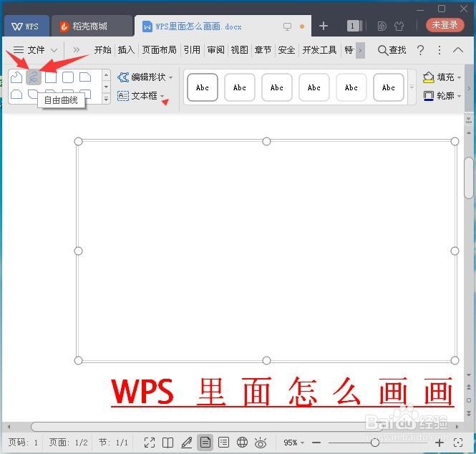Open the 页面布局 tab
Image resolution: width=476 pixels, height=454 pixels.
pos(159,50)
